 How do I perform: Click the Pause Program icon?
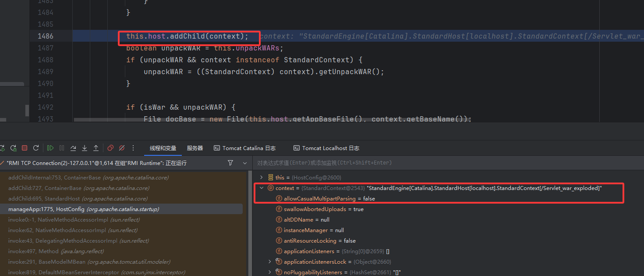pyautogui.click(x=62, y=148)
